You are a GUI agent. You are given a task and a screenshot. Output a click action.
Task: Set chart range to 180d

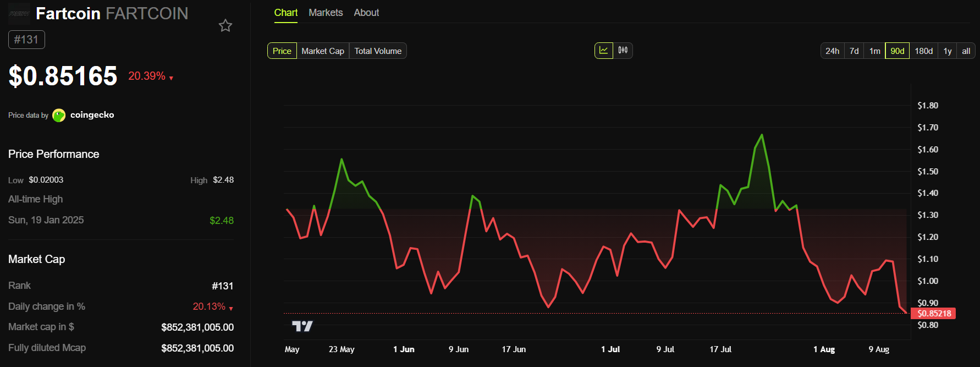click(923, 51)
